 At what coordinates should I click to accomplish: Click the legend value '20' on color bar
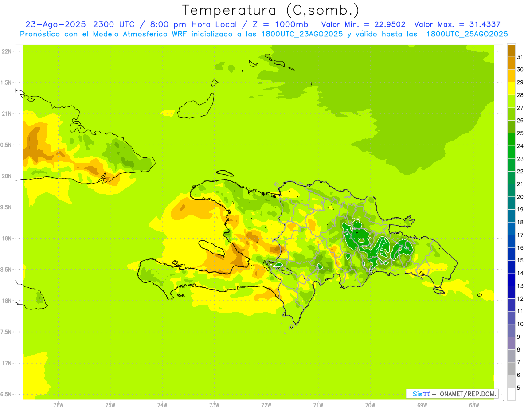pos(520,197)
